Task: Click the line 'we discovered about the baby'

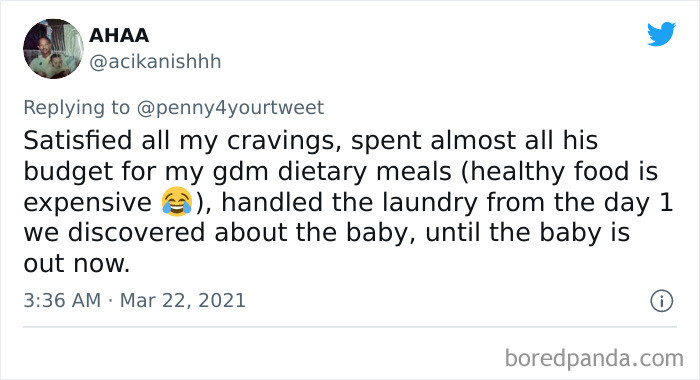Action: click(x=216, y=233)
